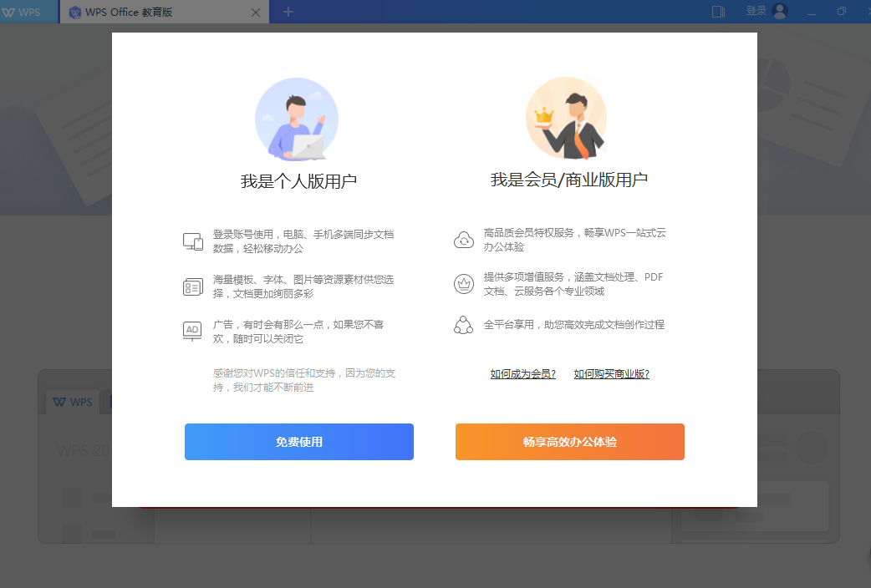The height and width of the screenshot is (588, 871).
Task: Click the WPS logo icon in title bar
Action: [8, 13]
